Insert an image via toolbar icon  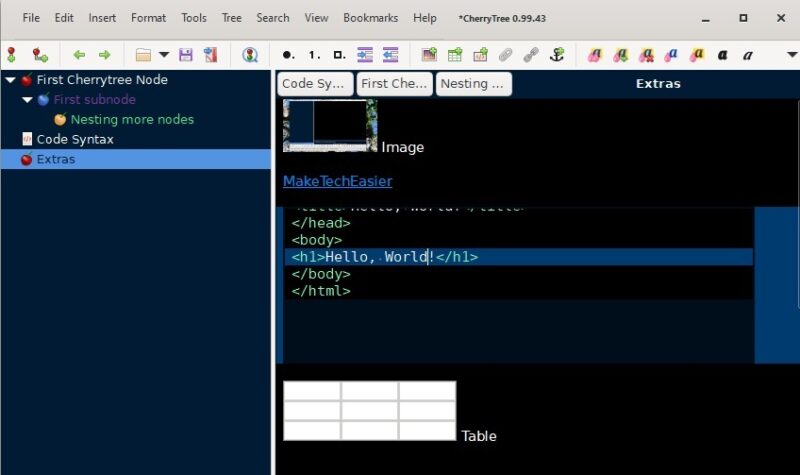[x=429, y=54]
